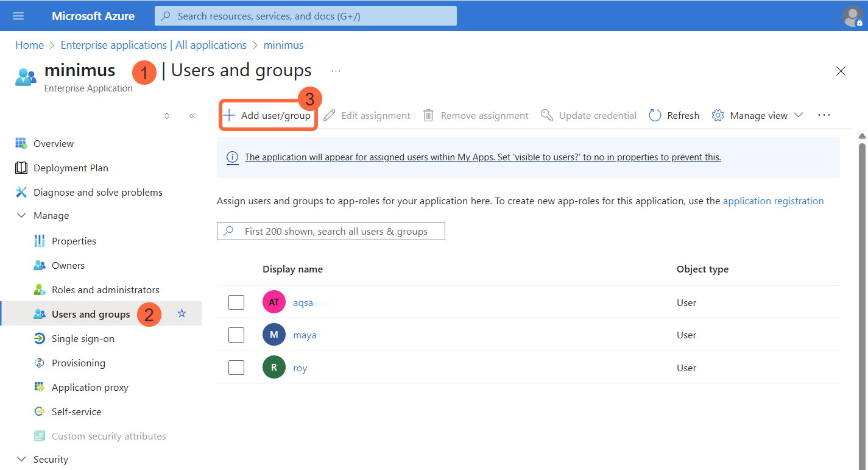Click the Refresh button label

tap(683, 115)
